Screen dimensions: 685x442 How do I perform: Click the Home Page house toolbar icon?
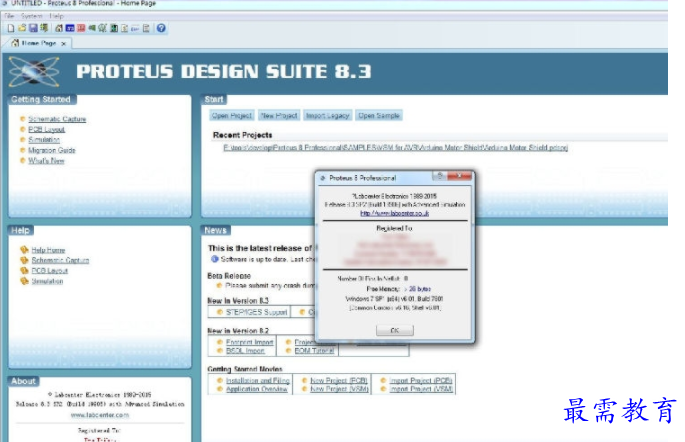pos(58,28)
